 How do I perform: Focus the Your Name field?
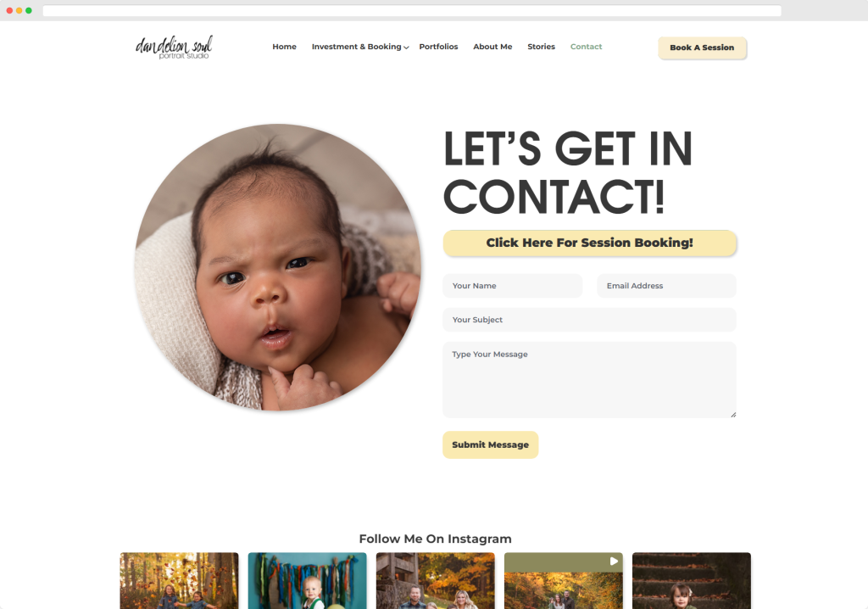click(513, 286)
